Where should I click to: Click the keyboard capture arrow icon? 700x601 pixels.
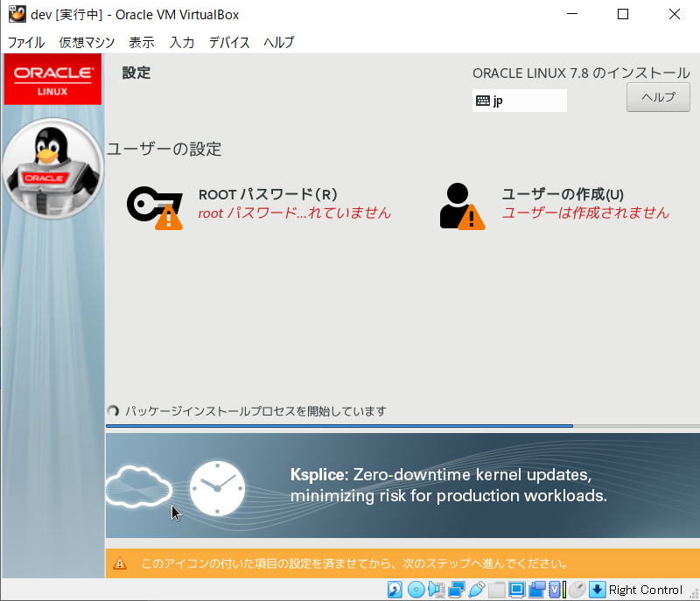(x=597, y=590)
